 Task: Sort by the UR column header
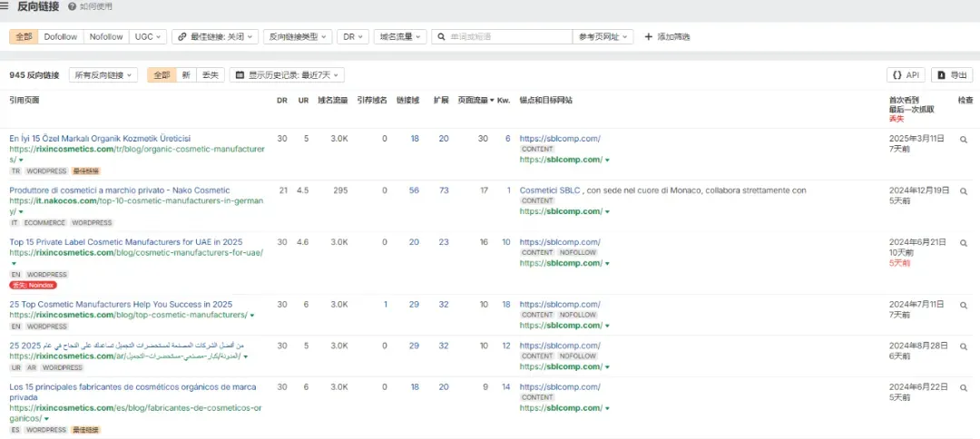click(x=303, y=100)
